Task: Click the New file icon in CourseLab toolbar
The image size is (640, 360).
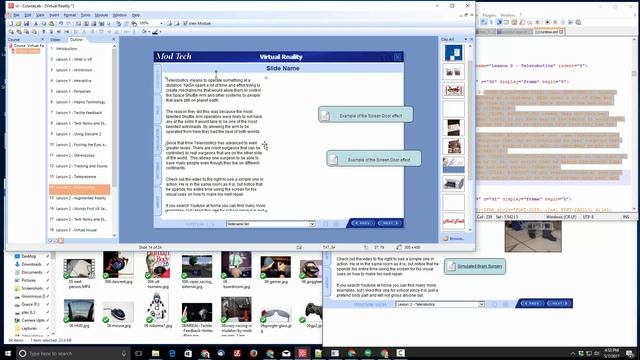Action: (11, 24)
